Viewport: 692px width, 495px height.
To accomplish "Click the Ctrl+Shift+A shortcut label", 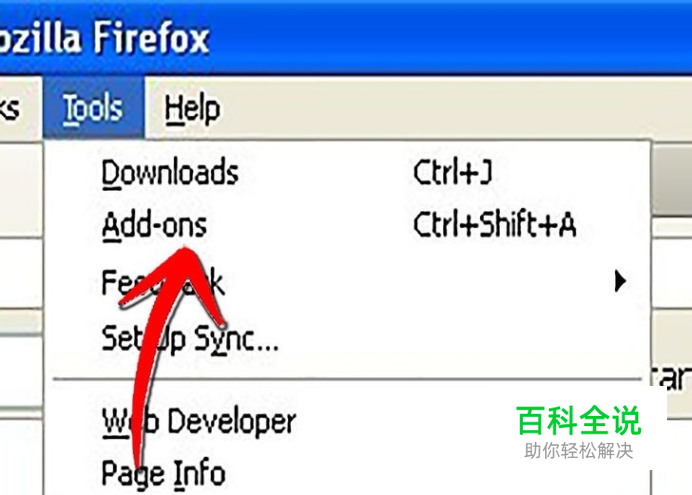I will (x=495, y=225).
